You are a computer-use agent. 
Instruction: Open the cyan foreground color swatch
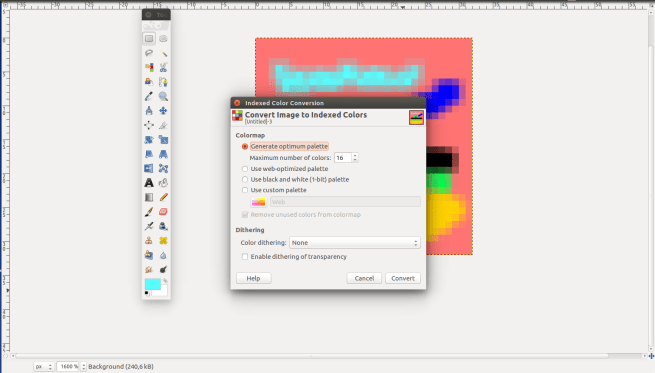152,284
